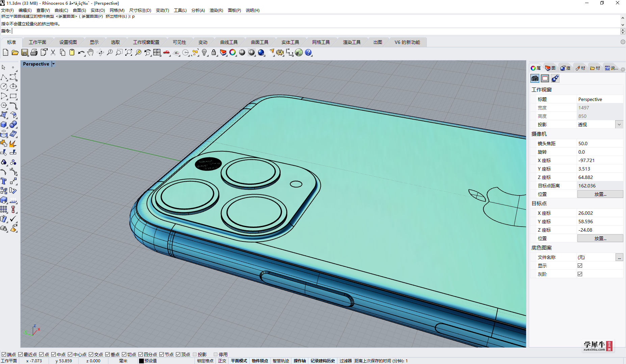Toggle the 端点 osnap checkbox

tap(4, 354)
